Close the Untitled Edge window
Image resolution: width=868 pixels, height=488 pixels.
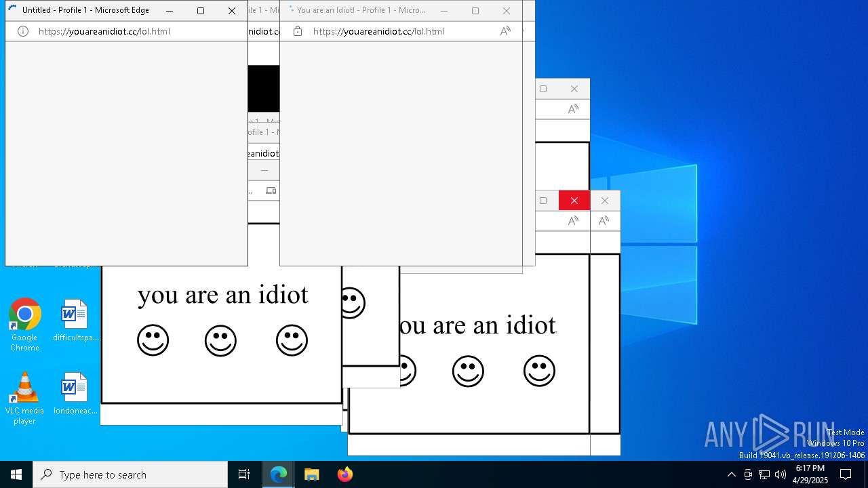tap(232, 11)
